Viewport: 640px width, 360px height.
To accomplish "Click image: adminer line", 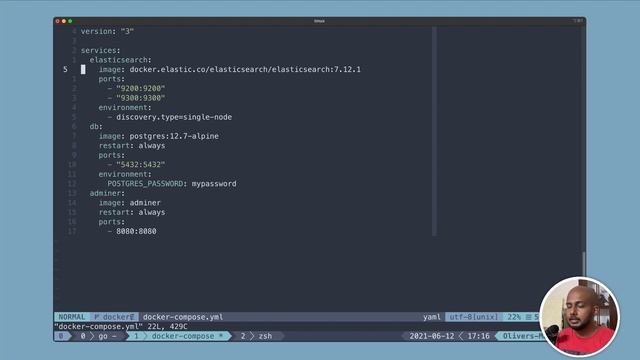I will click(129, 203).
